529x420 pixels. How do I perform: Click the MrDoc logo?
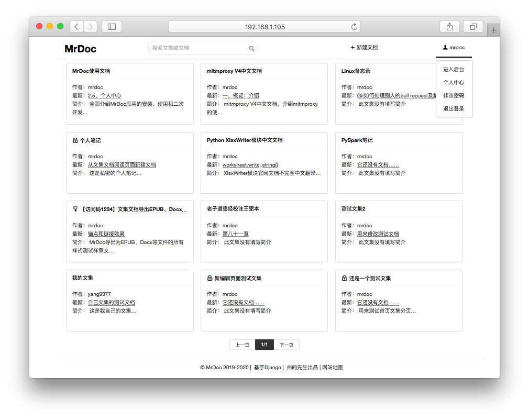coord(80,49)
